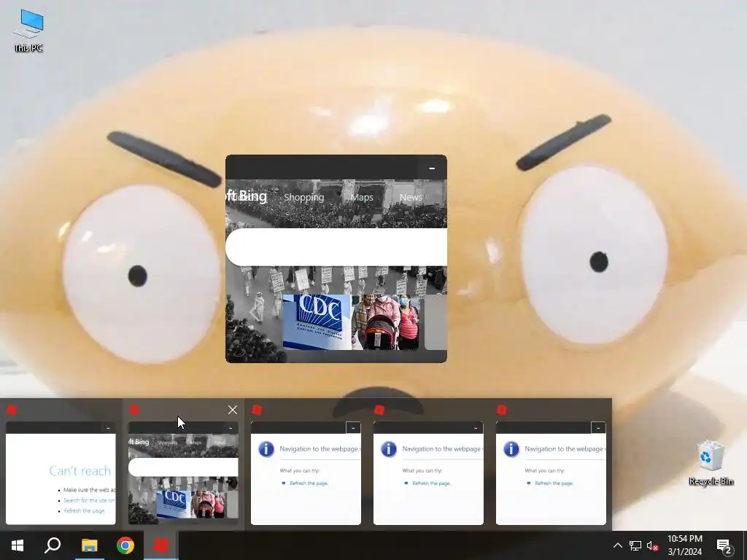Screen dimensions: 747x560
Task: Open the CDC news image tile
Action: point(317,322)
